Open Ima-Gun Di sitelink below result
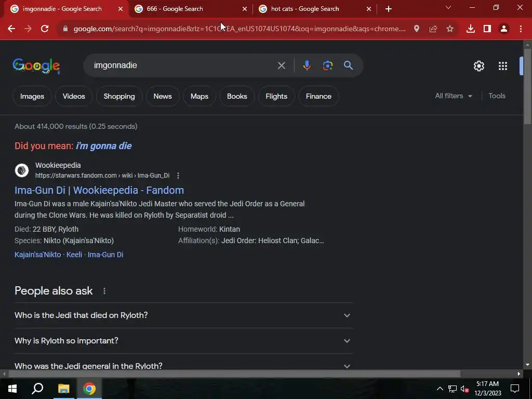Image resolution: width=532 pixels, height=399 pixels. click(105, 255)
